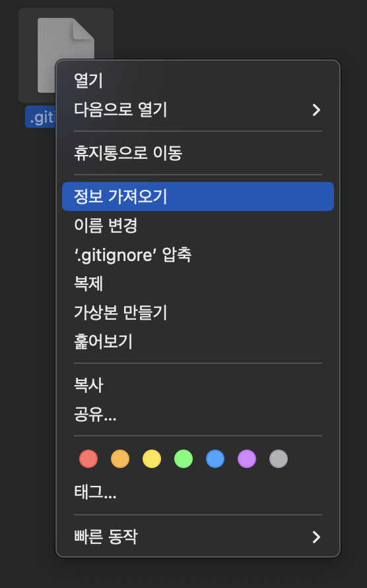Image resolution: width=367 pixels, height=588 pixels.
Task: Choose 열기 from the context menu
Action: [198, 80]
